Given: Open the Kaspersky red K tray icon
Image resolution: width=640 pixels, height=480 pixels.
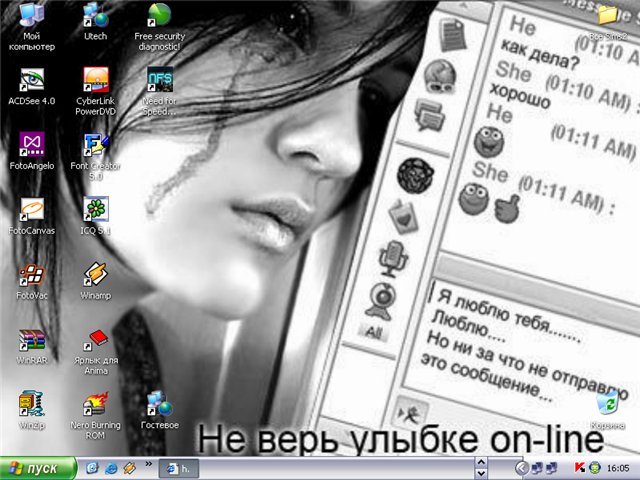Looking at the screenshot, I should coord(580,468).
